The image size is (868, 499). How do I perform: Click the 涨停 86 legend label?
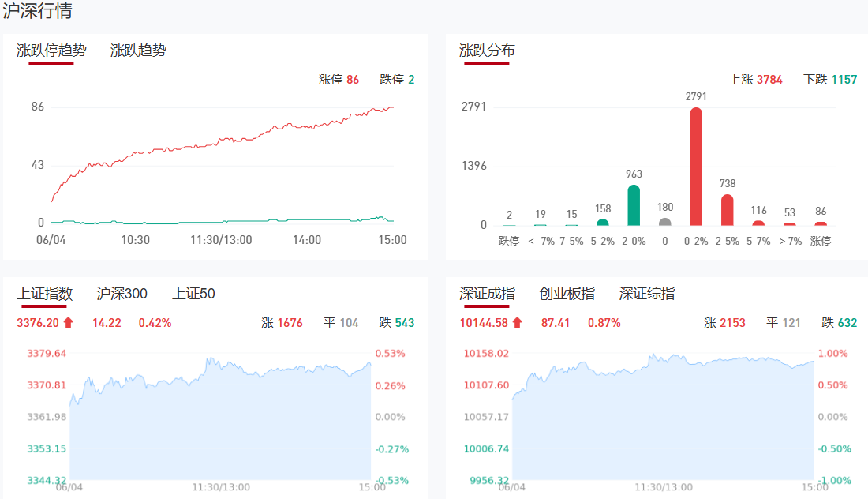click(x=339, y=80)
